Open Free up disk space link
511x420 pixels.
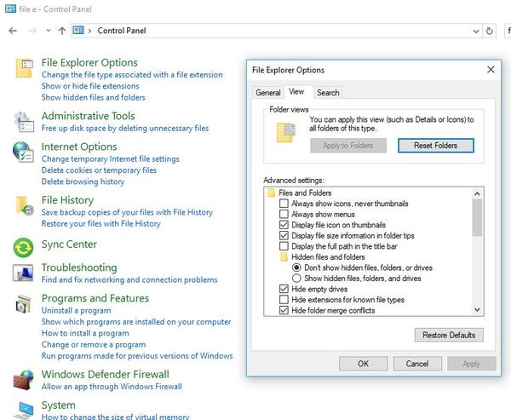point(125,128)
